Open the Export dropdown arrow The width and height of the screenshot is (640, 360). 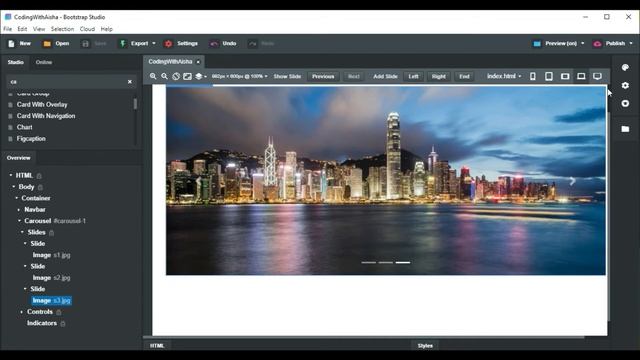click(x=154, y=43)
